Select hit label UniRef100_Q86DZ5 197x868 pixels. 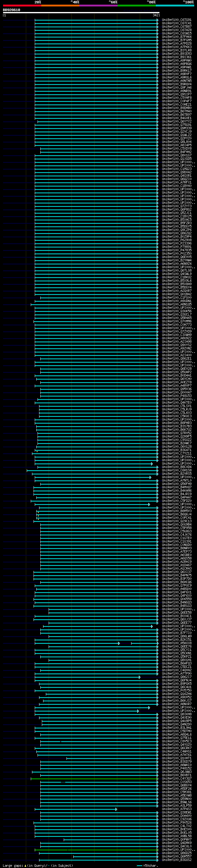click(x=176, y=853)
